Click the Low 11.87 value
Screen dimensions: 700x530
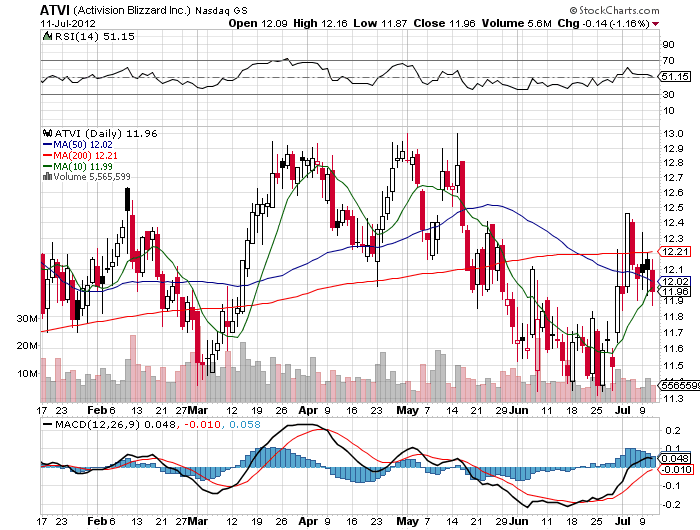pos(380,23)
